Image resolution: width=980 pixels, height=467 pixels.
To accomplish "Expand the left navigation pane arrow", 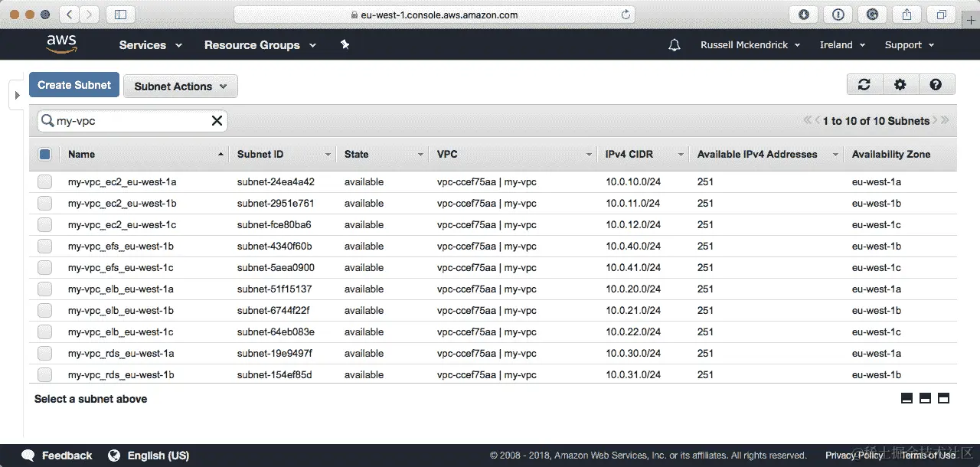I will tap(17, 95).
